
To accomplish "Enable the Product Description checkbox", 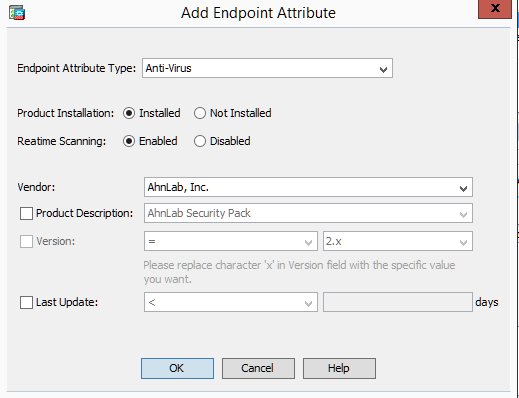I will [x=26, y=213].
